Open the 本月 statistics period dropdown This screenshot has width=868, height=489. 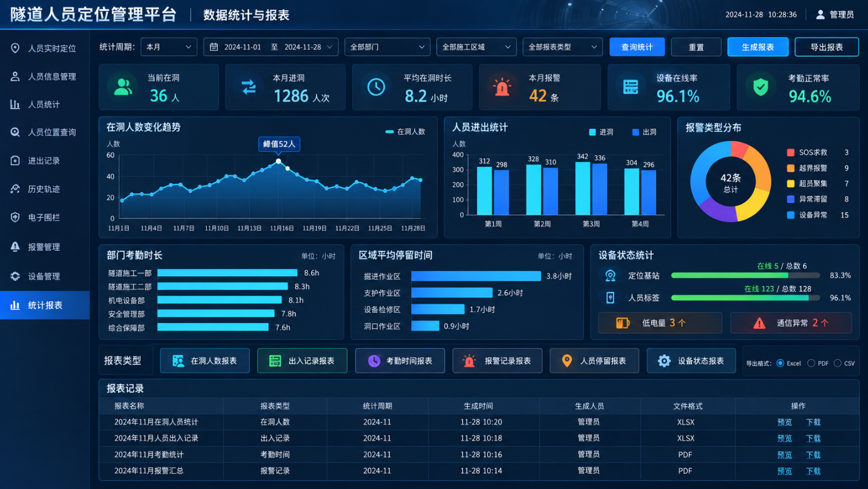[169, 47]
